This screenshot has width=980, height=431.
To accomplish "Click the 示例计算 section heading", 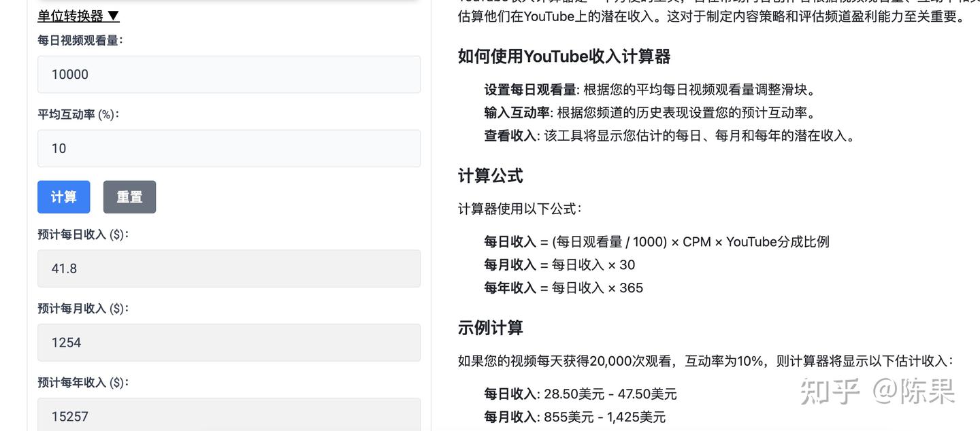I will click(x=489, y=328).
